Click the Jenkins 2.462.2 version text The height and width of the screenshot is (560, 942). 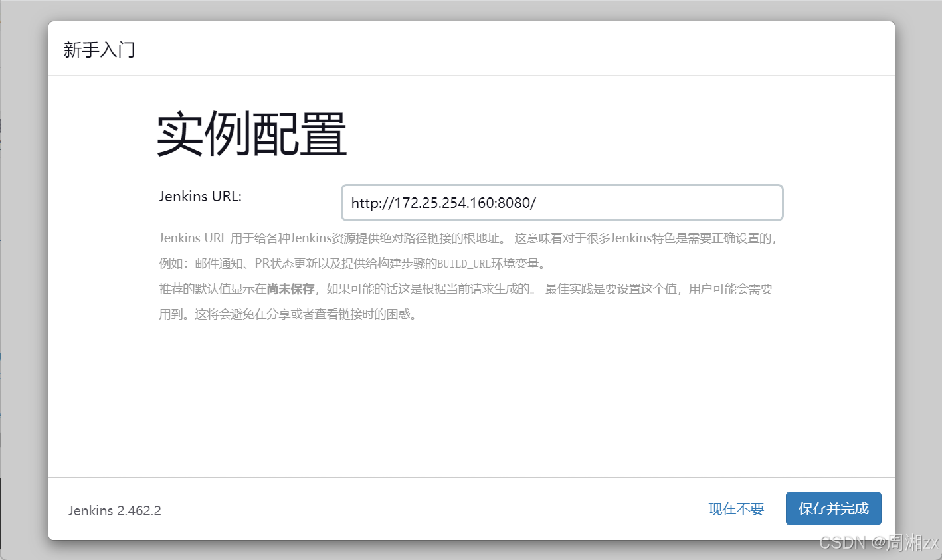(x=115, y=511)
